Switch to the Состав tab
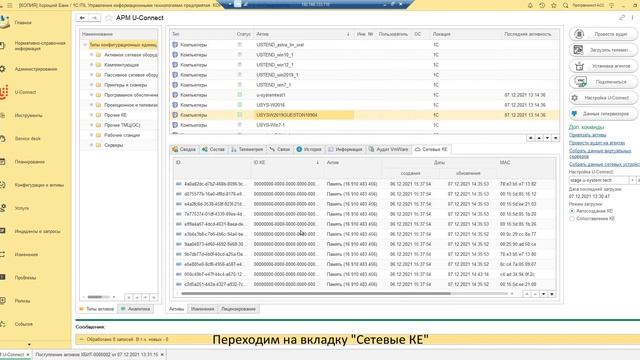640x360 pixels. (x=213, y=149)
